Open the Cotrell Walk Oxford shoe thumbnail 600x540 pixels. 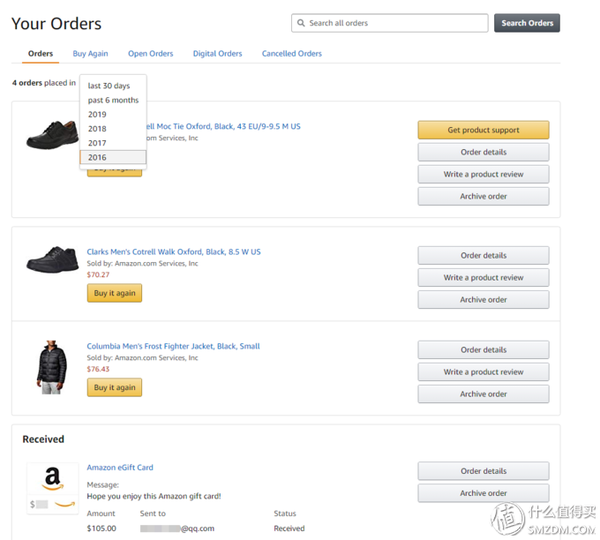tap(52, 259)
